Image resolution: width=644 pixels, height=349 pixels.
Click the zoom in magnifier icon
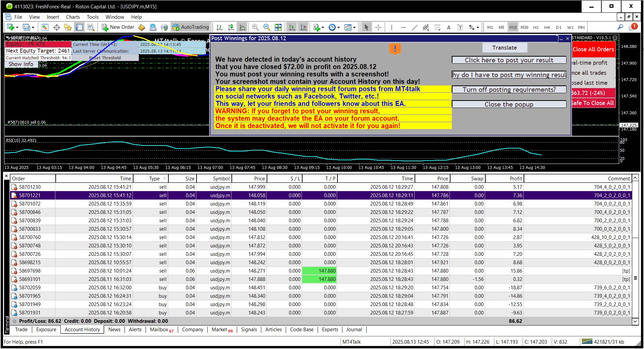255,27
